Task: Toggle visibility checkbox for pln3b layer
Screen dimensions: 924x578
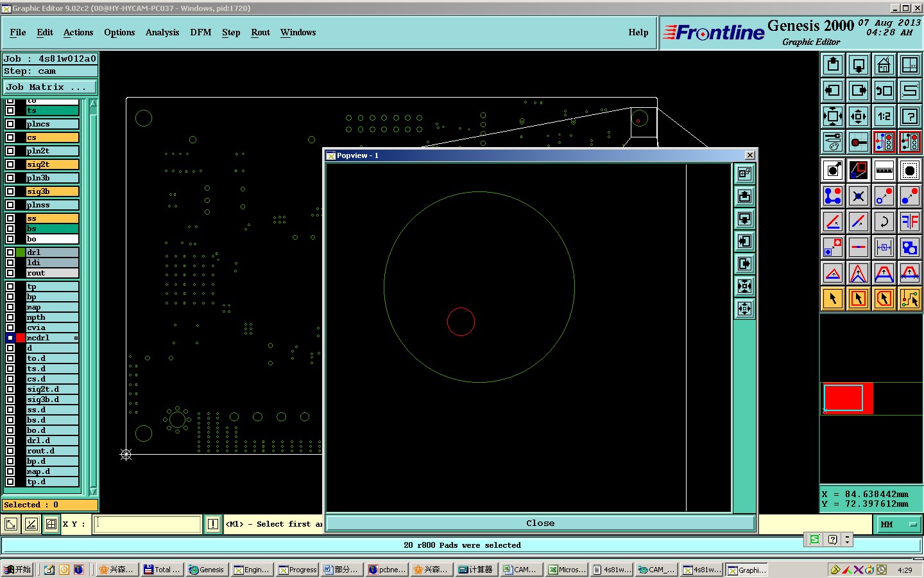Action: tap(10, 178)
